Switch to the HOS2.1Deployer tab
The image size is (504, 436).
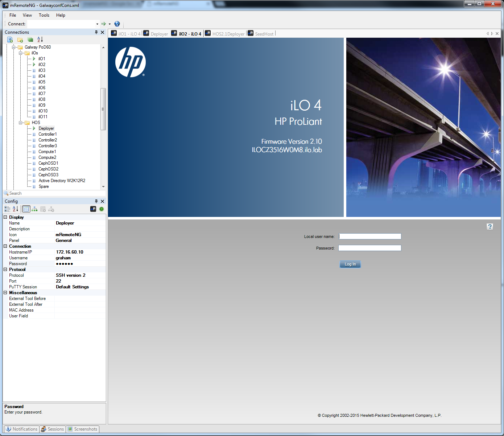point(225,34)
